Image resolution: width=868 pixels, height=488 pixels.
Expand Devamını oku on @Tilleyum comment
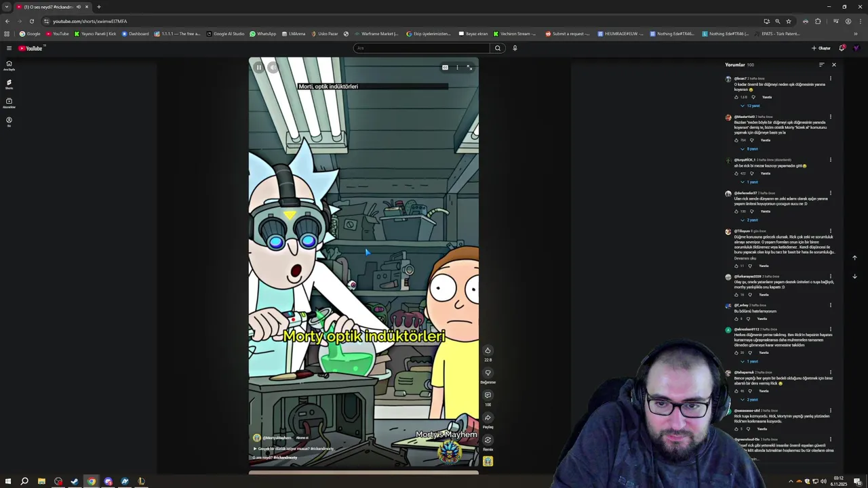745,258
